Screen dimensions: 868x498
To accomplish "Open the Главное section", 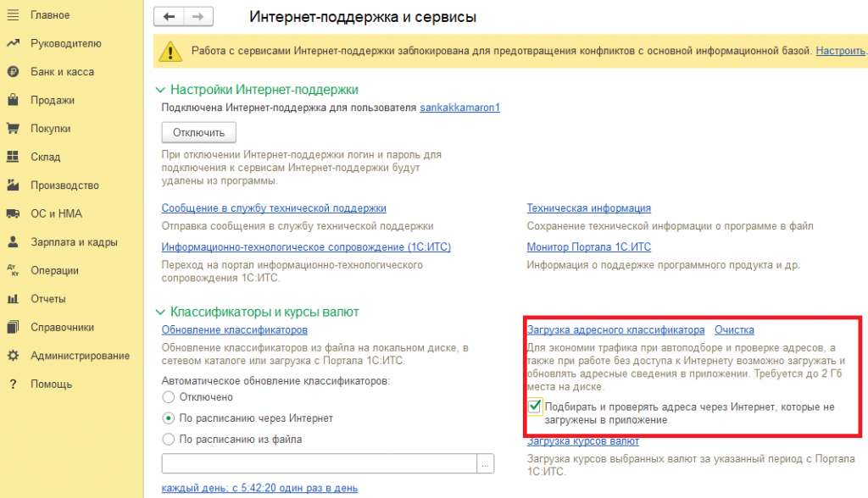I will click(x=50, y=15).
